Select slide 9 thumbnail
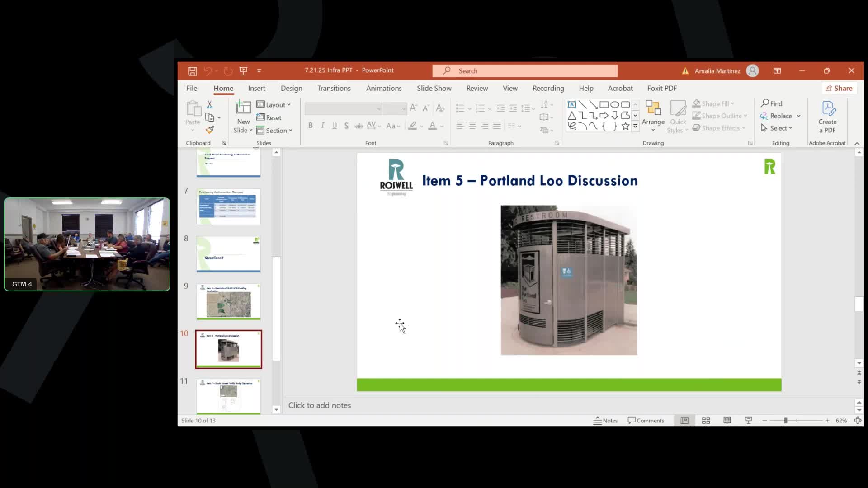The image size is (868, 488). click(x=228, y=302)
